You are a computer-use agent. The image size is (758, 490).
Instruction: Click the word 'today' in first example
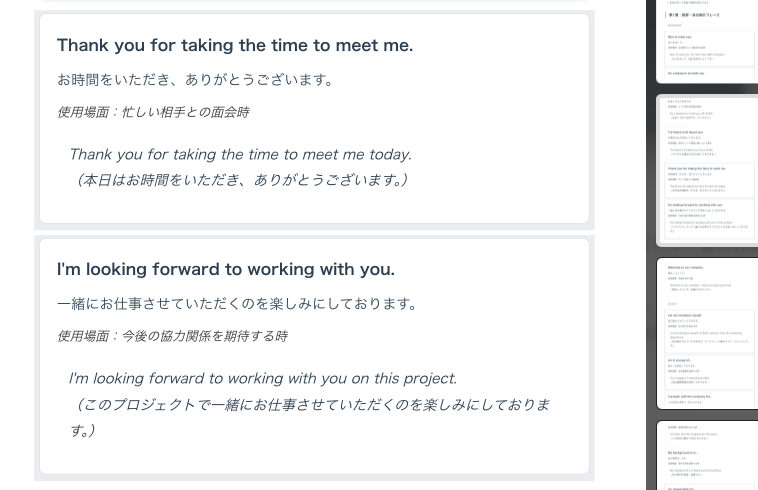tap(388, 154)
